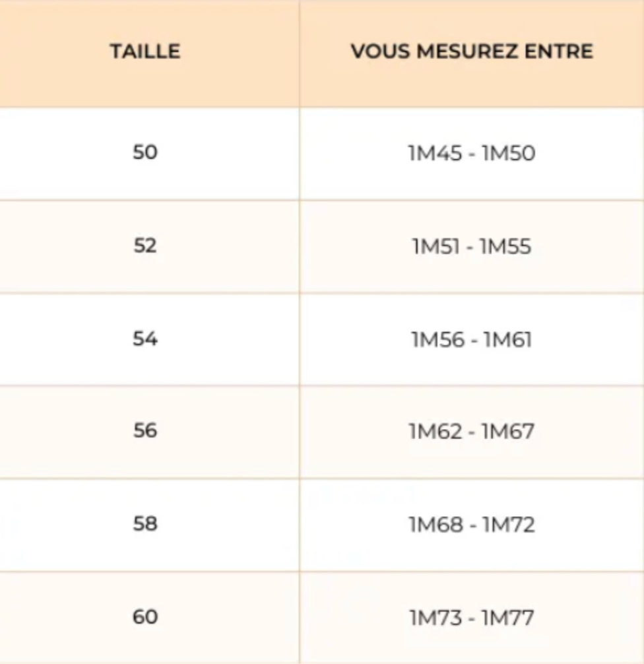Screen dimensions: 644x664
Task: Click the 1M73 - 1M77 range cell
Action: tap(472, 618)
